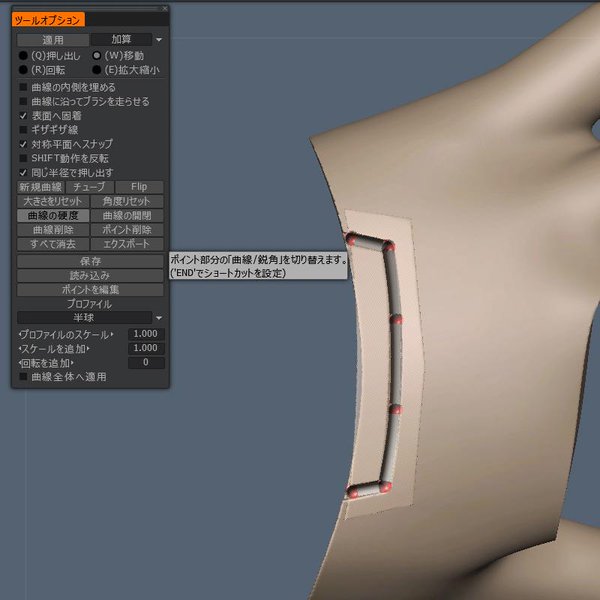Click the プロファイルのスケール slider

click(69, 334)
